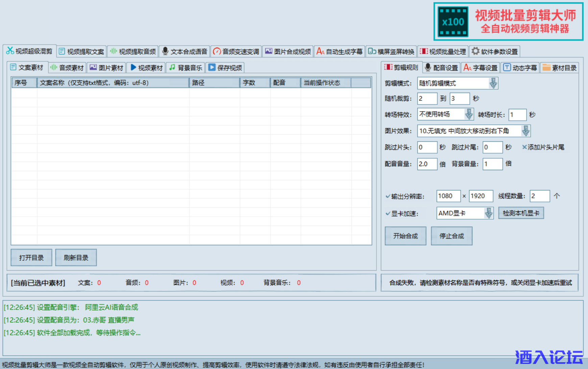The width and height of the screenshot is (588, 369).
Task: Click the 软件参数设置 gear icon
Action: point(475,51)
